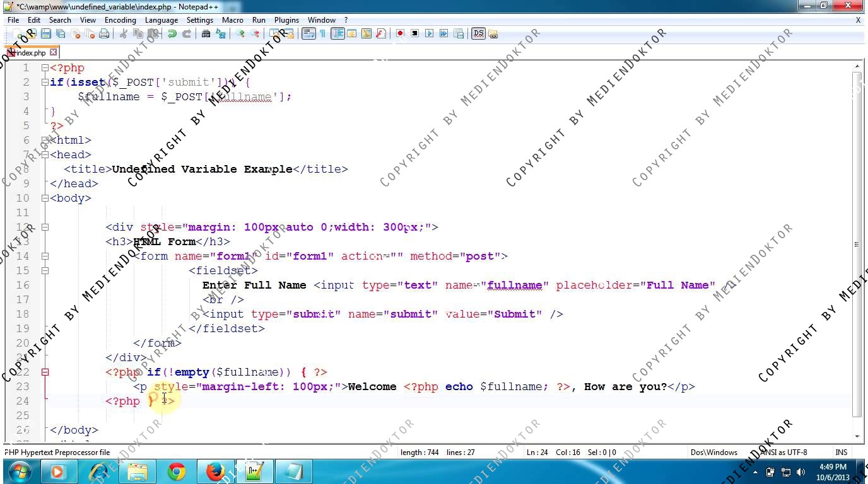Viewport: 868px width, 484px height.
Task: Open Find with the binoculars icon
Action: [x=206, y=33]
